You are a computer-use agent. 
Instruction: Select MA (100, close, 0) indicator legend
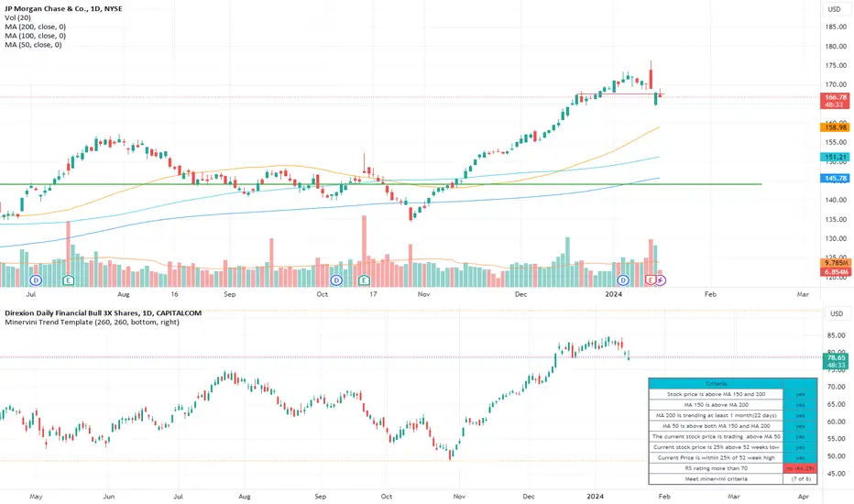[x=36, y=36]
